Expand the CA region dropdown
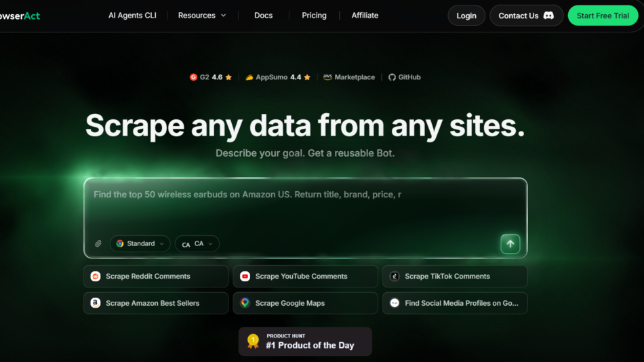644x362 pixels. (197, 243)
